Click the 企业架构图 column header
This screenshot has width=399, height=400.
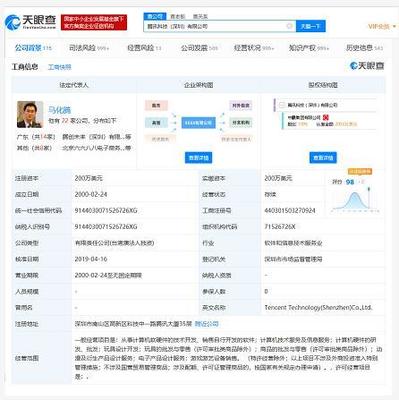click(x=199, y=85)
